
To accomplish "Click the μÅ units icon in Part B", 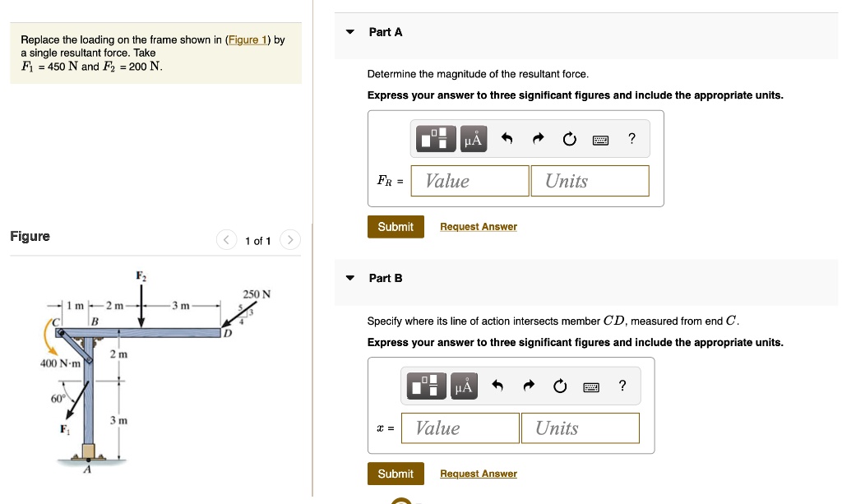I will click(x=463, y=386).
